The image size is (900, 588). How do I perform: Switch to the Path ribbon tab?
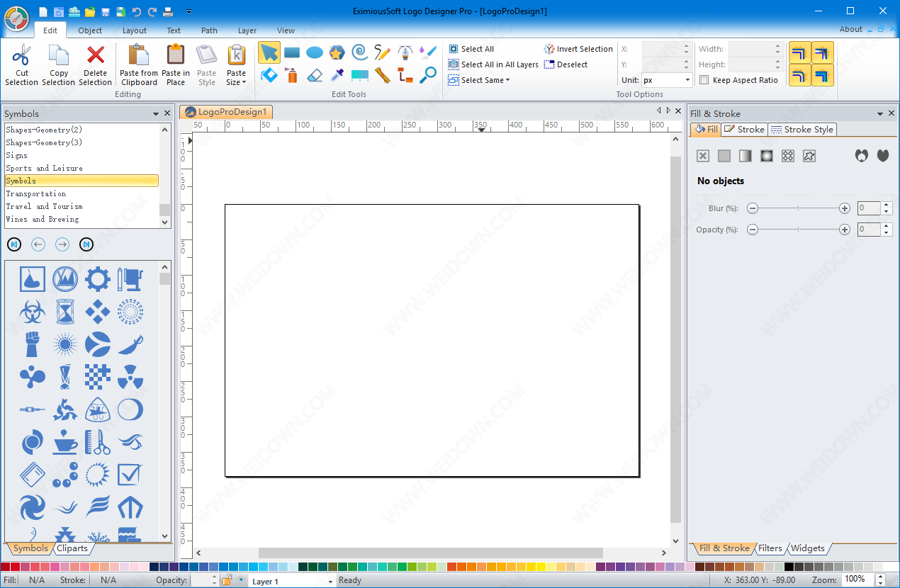click(x=209, y=30)
